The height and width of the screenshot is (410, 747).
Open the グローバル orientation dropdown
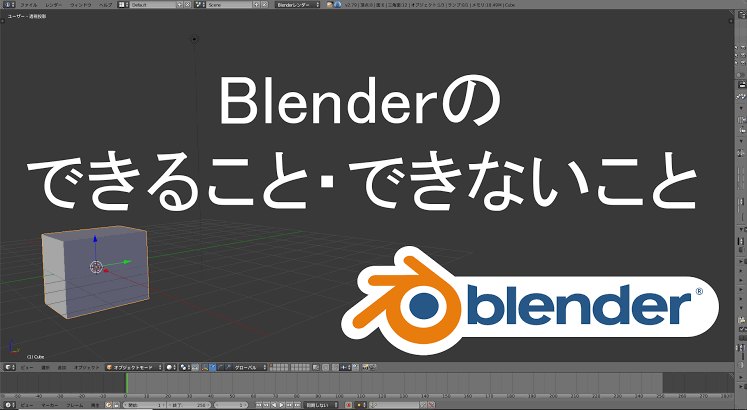pos(249,368)
